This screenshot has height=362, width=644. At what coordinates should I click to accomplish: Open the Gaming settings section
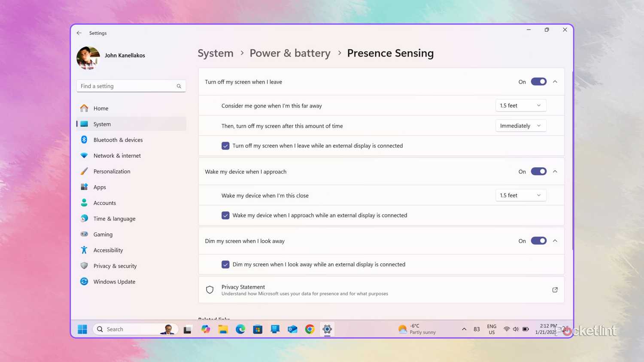pyautogui.click(x=103, y=234)
